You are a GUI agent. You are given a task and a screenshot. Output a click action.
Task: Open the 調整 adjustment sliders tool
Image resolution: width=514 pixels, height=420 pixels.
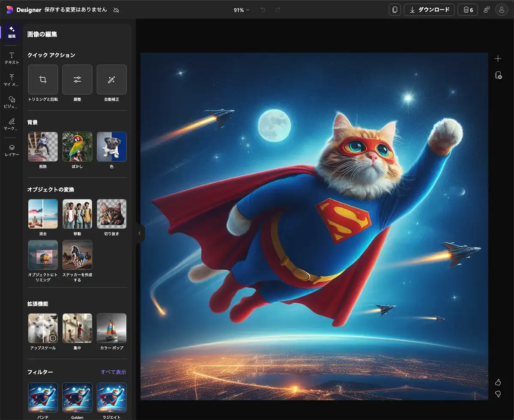(x=77, y=79)
